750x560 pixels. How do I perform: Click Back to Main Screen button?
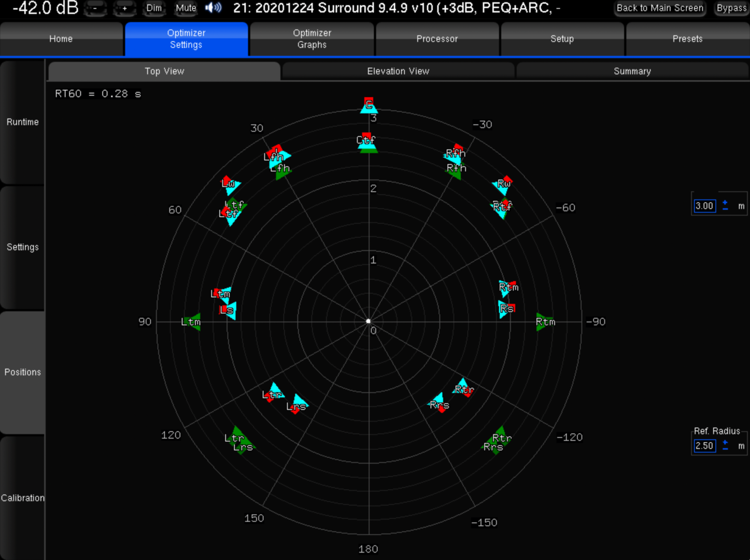[x=660, y=8]
